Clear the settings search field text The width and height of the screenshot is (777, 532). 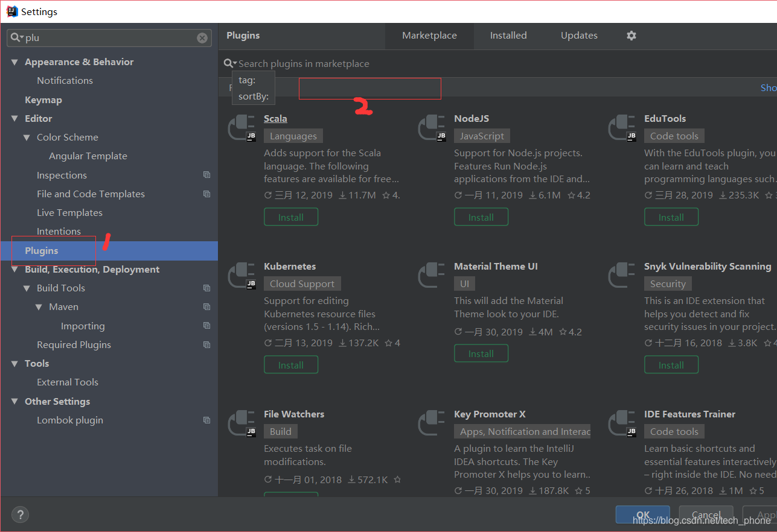click(x=202, y=38)
